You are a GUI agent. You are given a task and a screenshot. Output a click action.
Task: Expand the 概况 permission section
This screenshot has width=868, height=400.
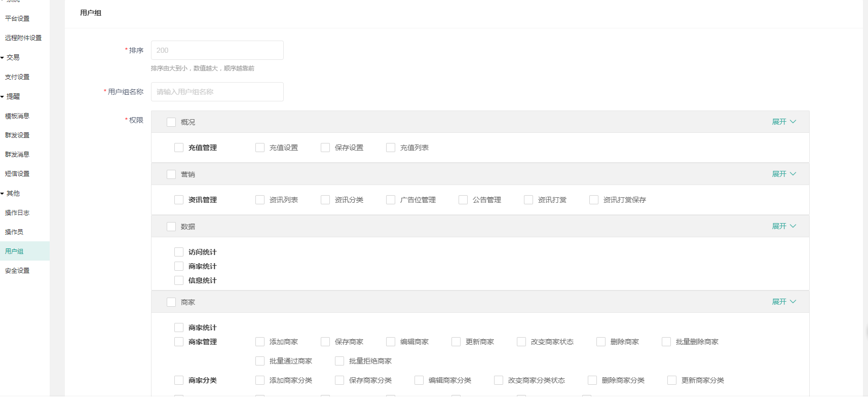pyautogui.click(x=783, y=122)
